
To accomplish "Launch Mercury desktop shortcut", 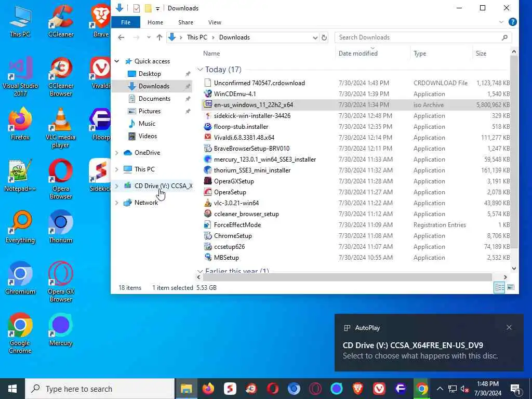I will click(61, 329).
